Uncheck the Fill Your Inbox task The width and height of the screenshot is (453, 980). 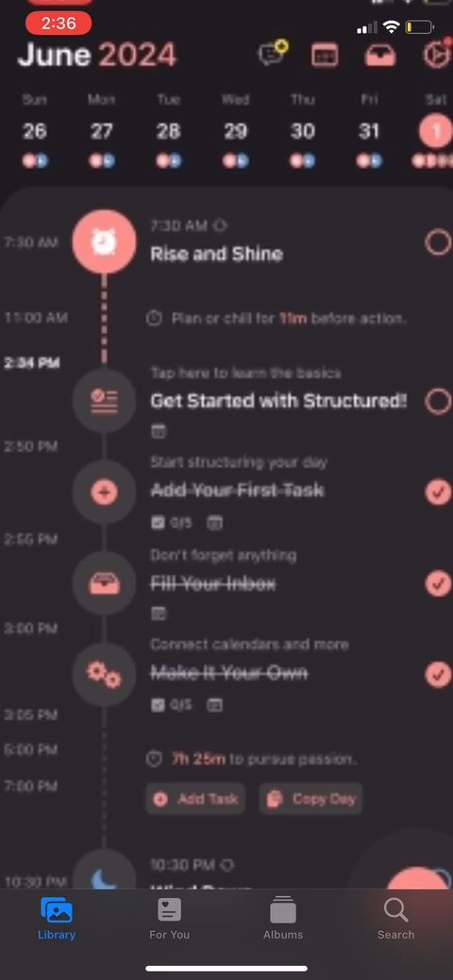coord(438,584)
